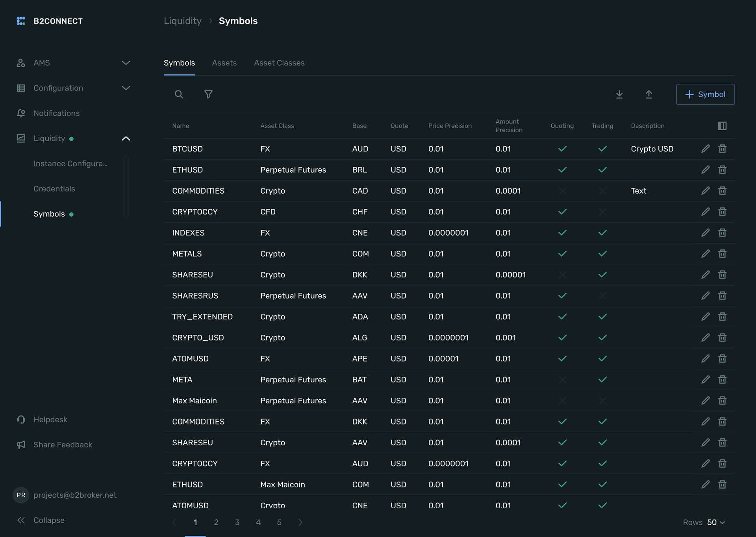Click the + Symbol button
This screenshot has width=756, height=537.
tap(705, 94)
